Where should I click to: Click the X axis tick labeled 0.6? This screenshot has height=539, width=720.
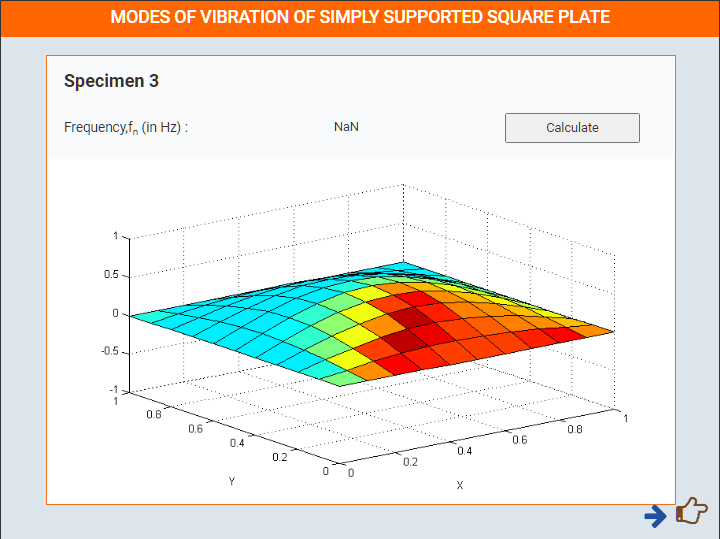[x=520, y=440]
